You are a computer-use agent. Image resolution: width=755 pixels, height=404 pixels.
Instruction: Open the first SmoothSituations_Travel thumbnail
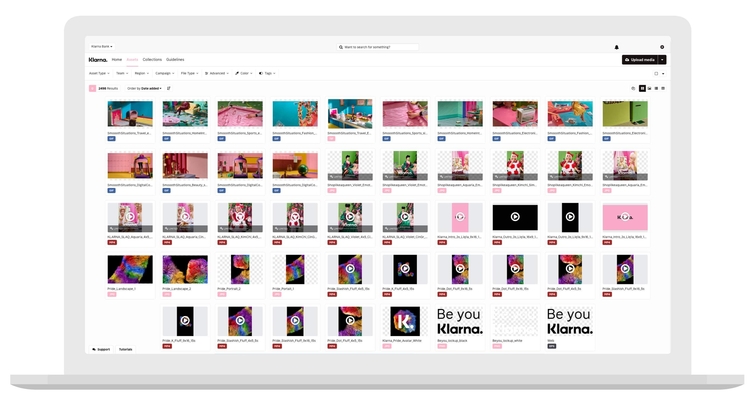coord(130,114)
